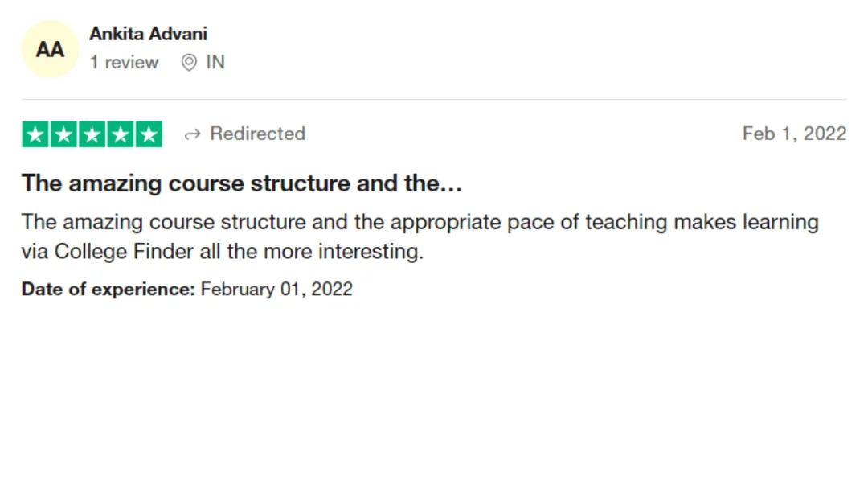View the reviewer's "1 review" count
Screen dimensions: 868x489
click(124, 62)
